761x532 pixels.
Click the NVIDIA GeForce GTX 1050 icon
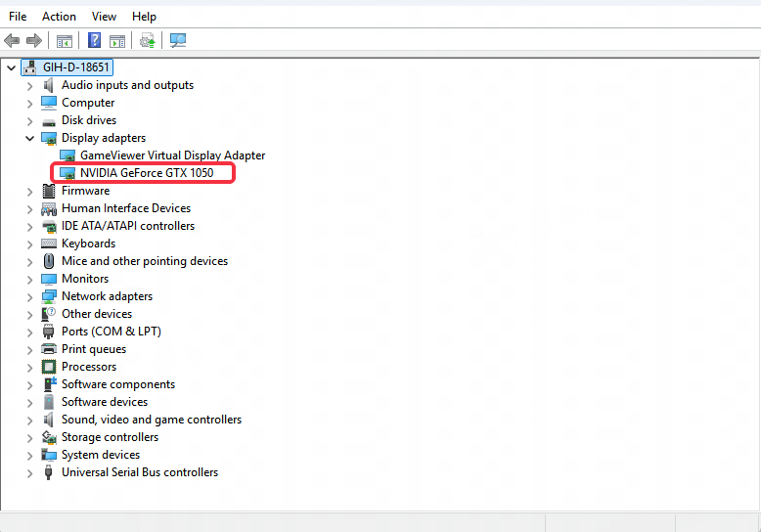[67, 173]
